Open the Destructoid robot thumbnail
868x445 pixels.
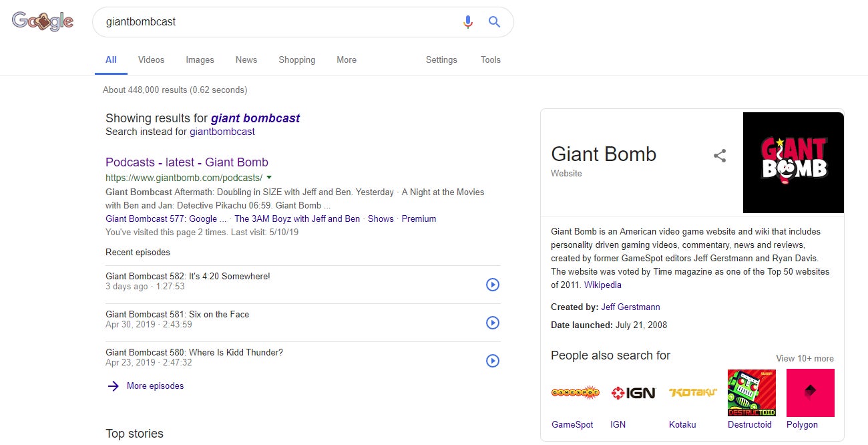click(751, 393)
